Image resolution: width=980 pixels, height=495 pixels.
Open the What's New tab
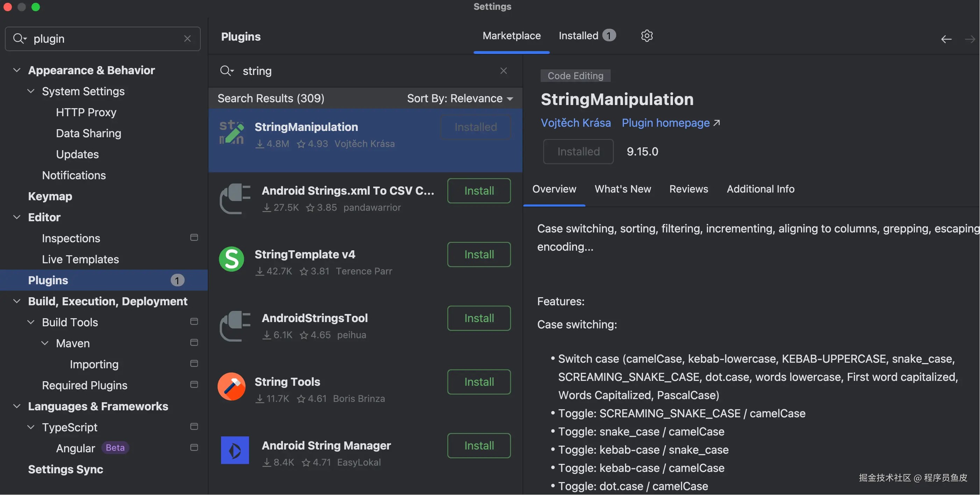point(623,189)
